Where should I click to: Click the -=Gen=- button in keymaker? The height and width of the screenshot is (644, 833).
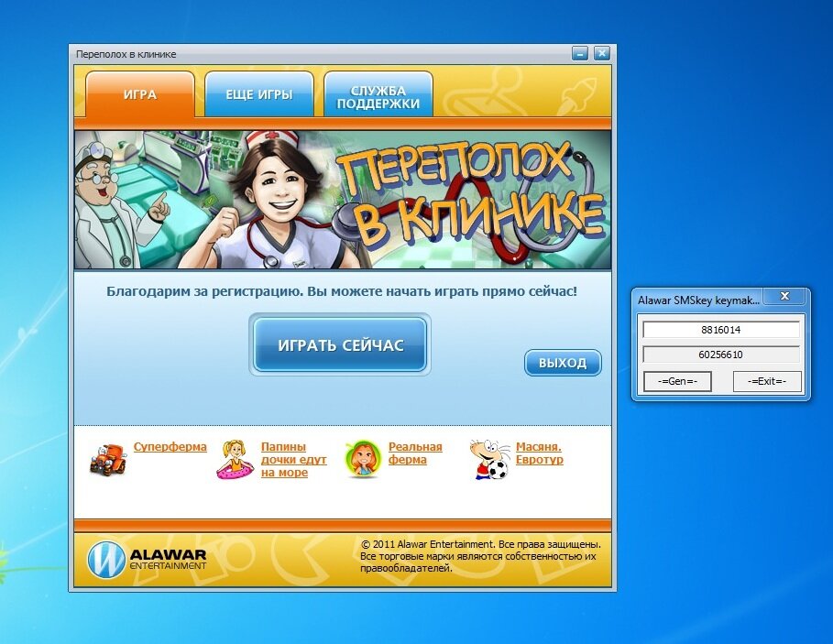pyautogui.click(x=677, y=381)
